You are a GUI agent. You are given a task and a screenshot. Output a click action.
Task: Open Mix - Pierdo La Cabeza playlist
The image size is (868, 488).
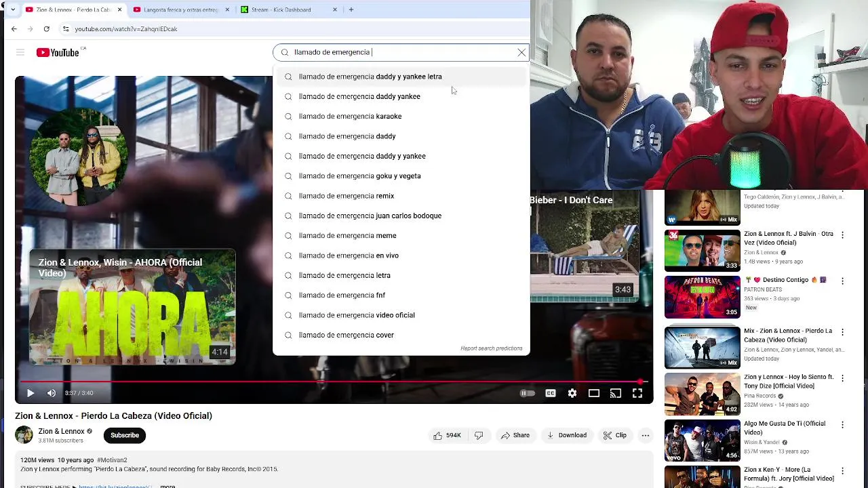(702, 348)
